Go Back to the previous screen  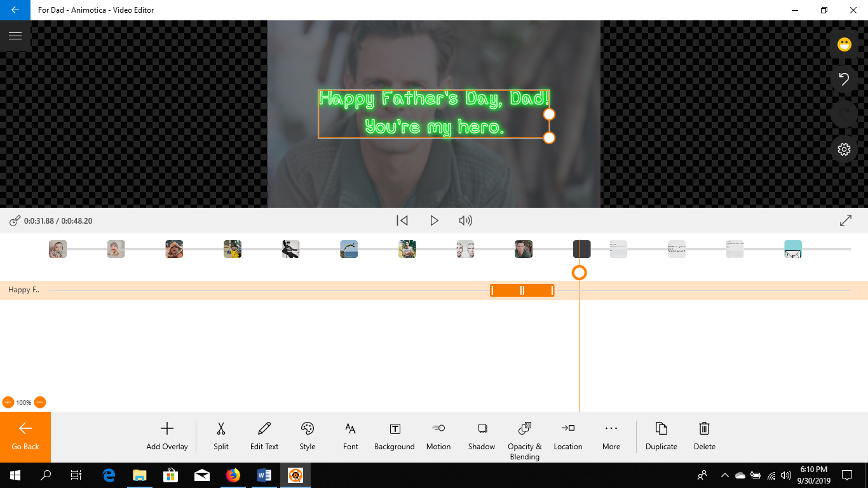click(25, 437)
